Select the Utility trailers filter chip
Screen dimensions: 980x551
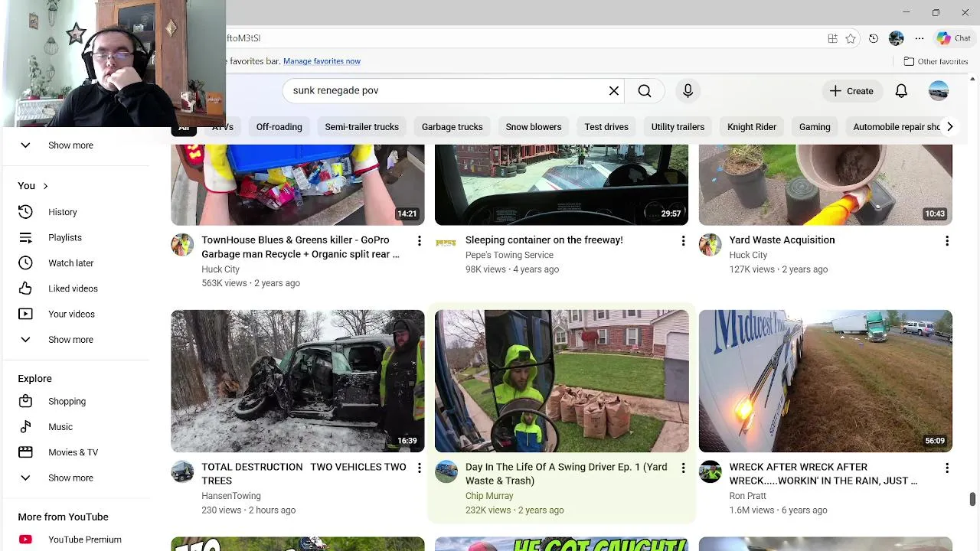click(678, 127)
